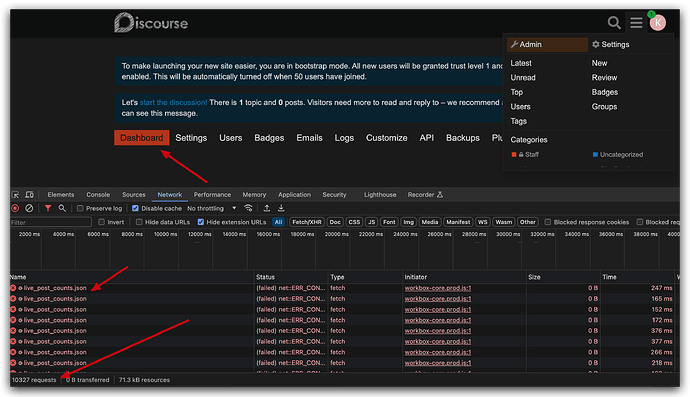Open Latest in the menu panel
Screen dimensions: 690x397
[x=521, y=63]
